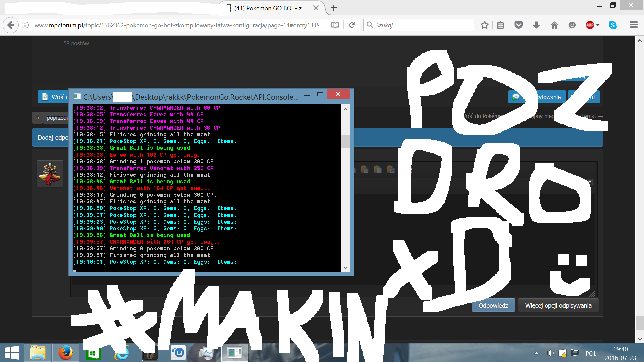
Task: Click the console window title bar icon
Action: pyautogui.click(x=77, y=96)
